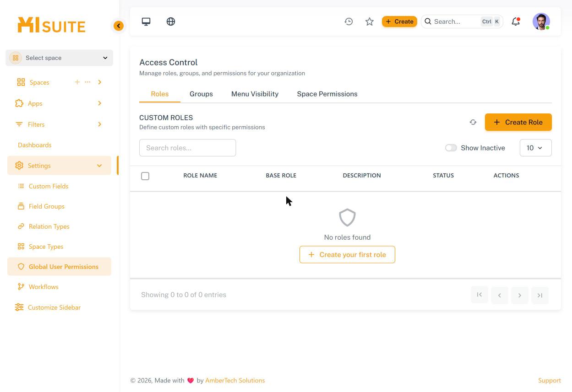
Task: Expand the Spaces chevron
Action: tap(99, 82)
